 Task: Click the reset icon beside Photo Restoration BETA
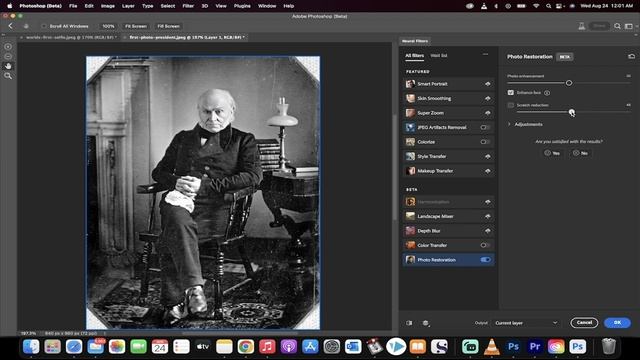click(x=631, y=56)
